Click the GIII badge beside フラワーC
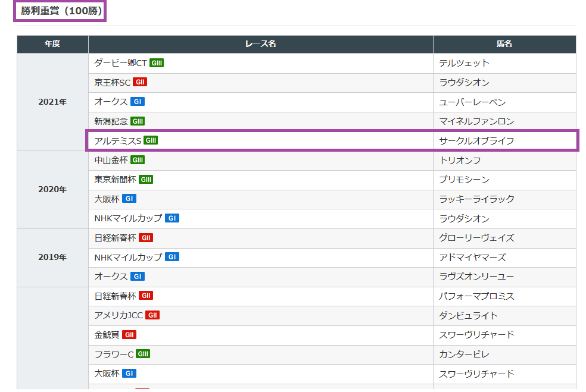The width and height of the screenshot is (586, 392). tap(143, 354)
